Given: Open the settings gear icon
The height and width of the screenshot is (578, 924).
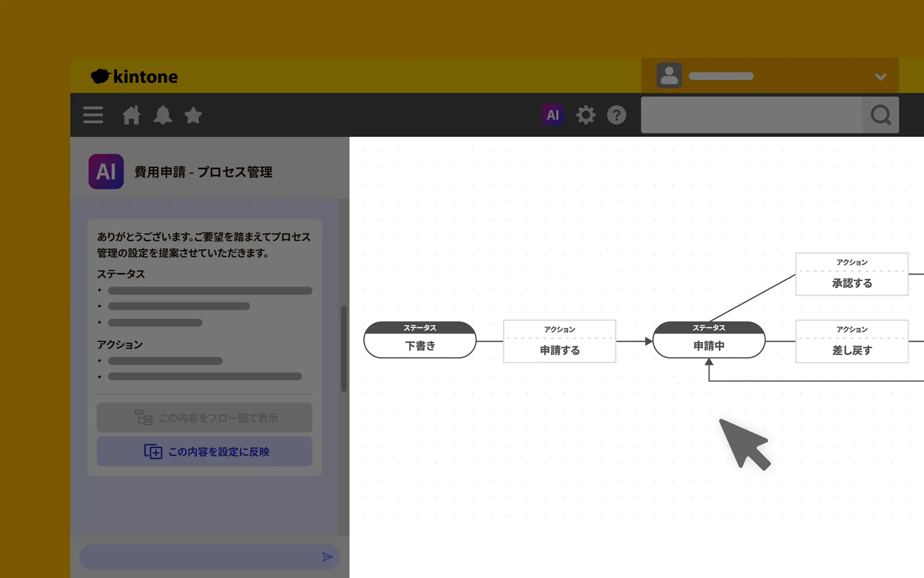Looking at the screenshot, I should click(586, 115).
